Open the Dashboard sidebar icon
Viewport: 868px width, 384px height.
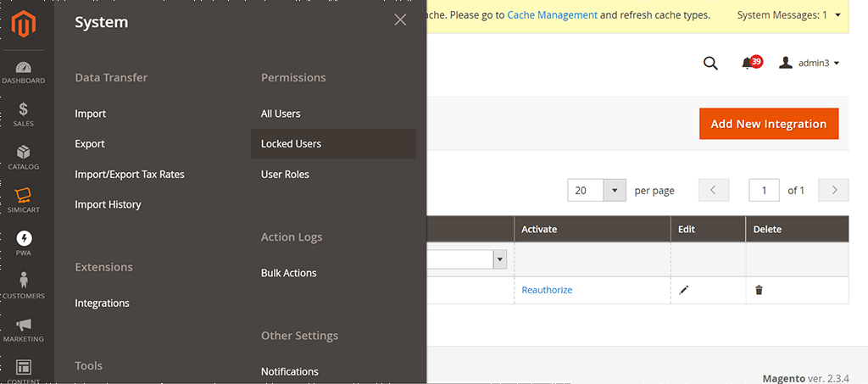pyautogui.click(x=24, y=72)
